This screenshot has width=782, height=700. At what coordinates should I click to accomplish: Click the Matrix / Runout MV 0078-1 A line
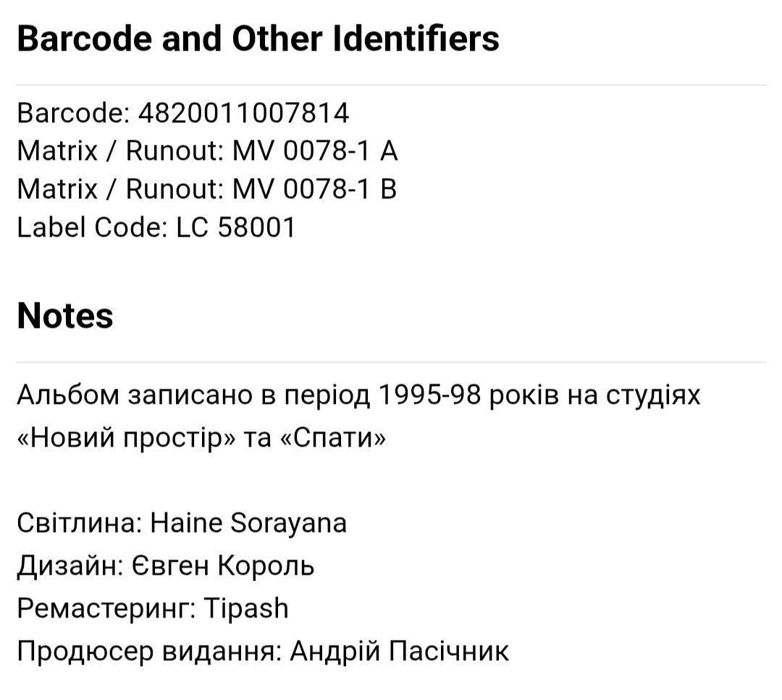[x=207, y=151]
